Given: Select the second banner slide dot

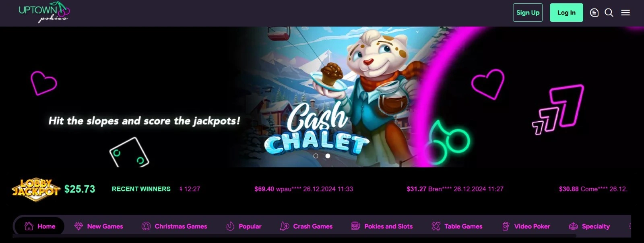Looking at the screenshot, I should [x=328, y=156].
